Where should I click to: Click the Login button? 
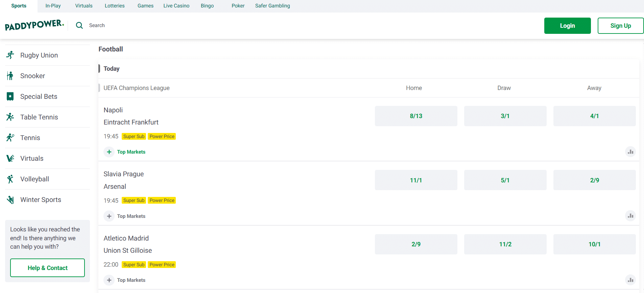coord(568,26)
